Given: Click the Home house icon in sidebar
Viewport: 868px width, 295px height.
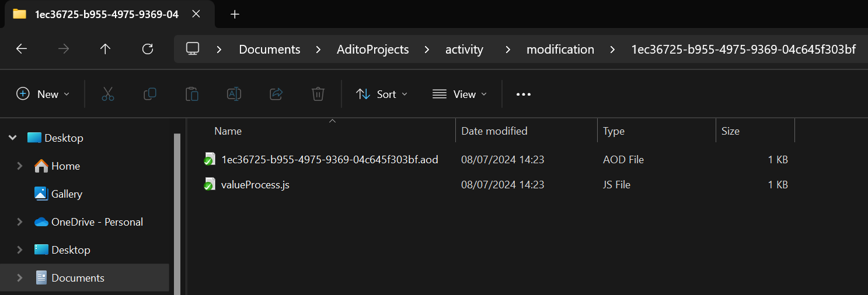Looking at the screenshot, I should tap(41, 166).
